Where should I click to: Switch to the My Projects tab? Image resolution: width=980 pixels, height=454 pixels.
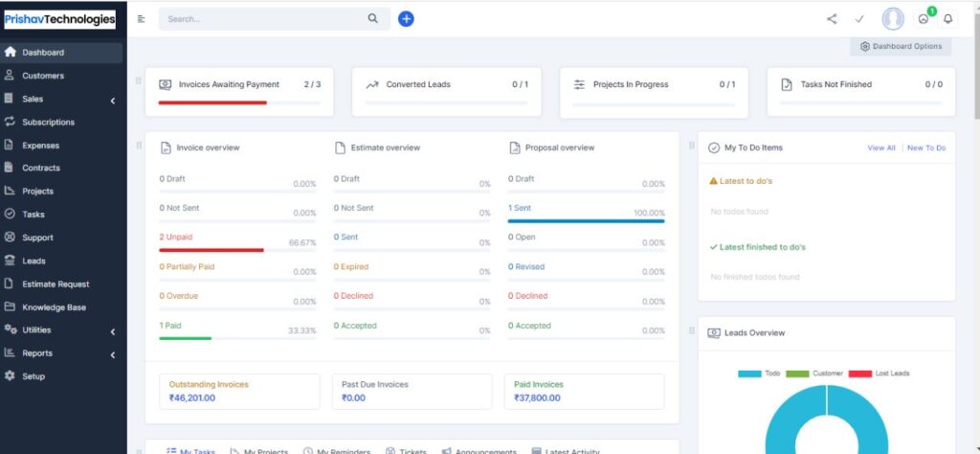coord(259,450)
